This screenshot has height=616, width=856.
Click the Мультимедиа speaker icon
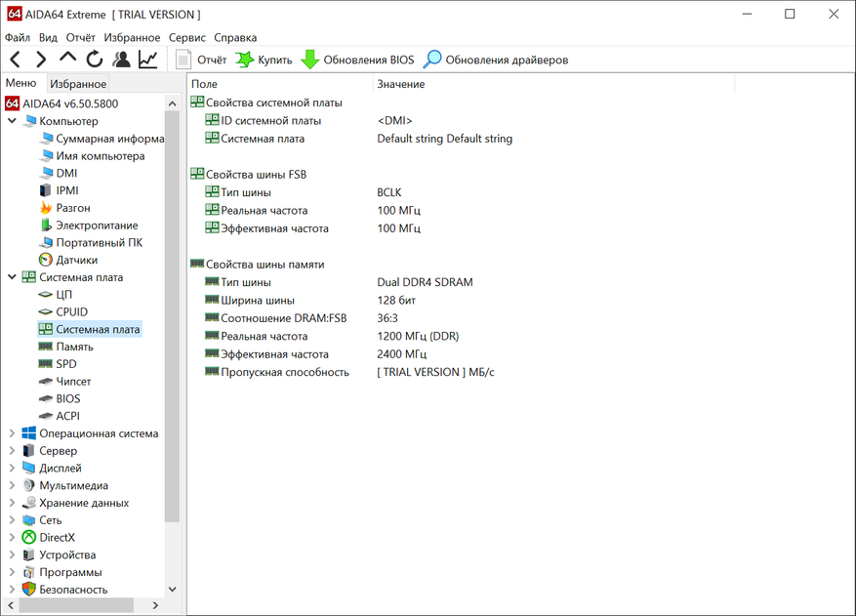point(29,485)
